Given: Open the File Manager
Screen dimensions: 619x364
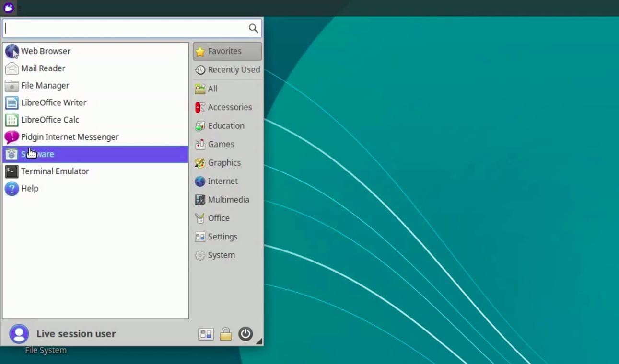Looking at the screenshot, I should click(45, 85).
